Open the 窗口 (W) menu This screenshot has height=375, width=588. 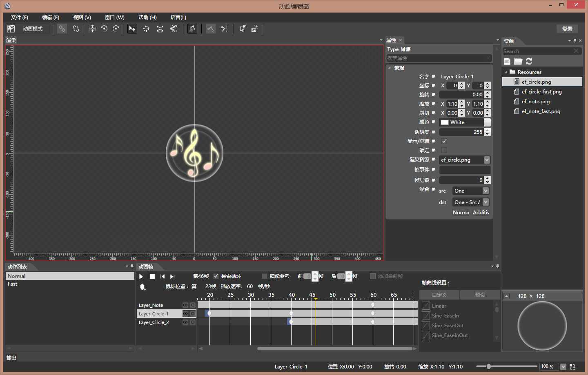tap(115, 17)
